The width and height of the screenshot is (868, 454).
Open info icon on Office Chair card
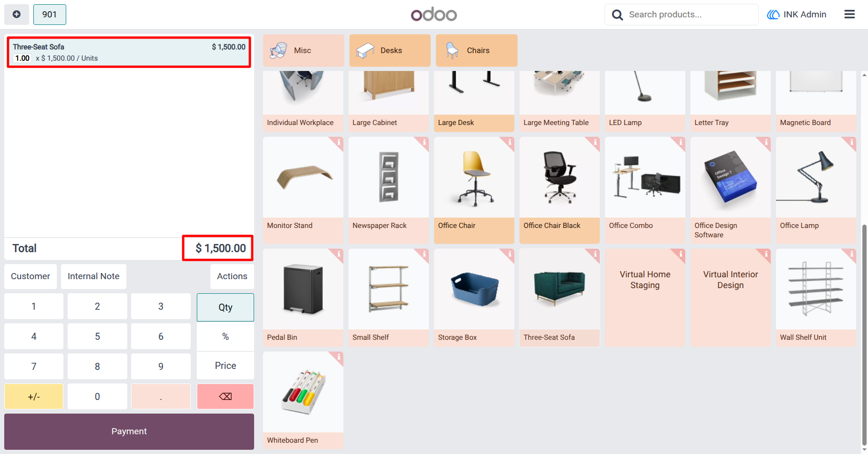click(509, 142)
